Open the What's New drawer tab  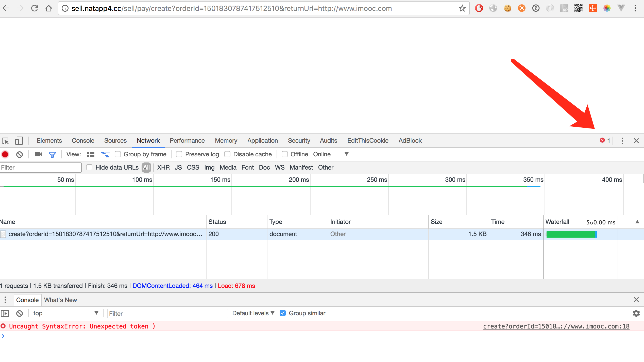tap(60, 300)
